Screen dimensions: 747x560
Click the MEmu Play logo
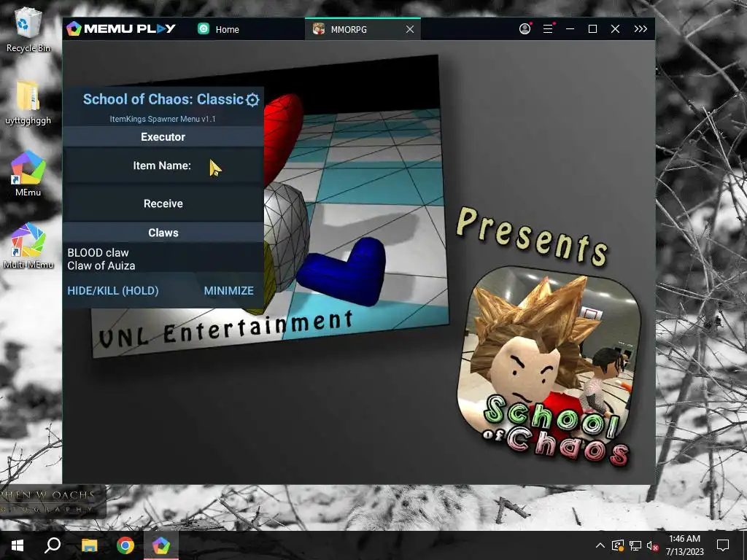[x=121, y=28]
